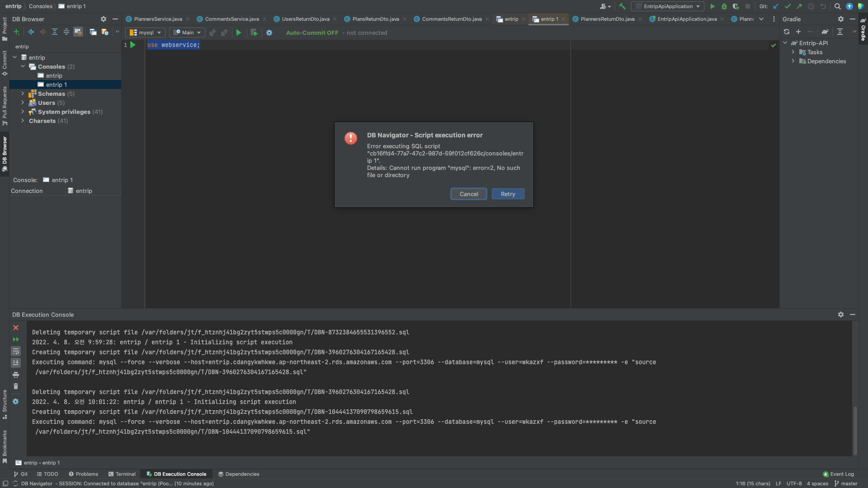This screenshot has width=868, height=488.
Task: Switch to the CommentsReturnDto.java tab
Action: [x=452, y=19]
